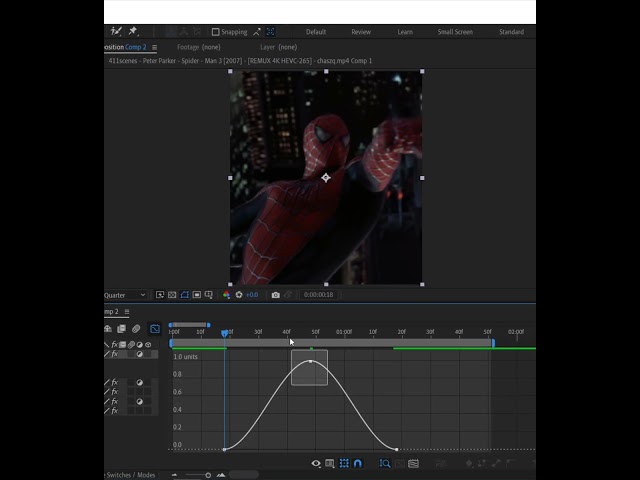Open the timeline Comp 2 panel menu
The width and height of the screenshot is (640, 480).
coord(127,312)
